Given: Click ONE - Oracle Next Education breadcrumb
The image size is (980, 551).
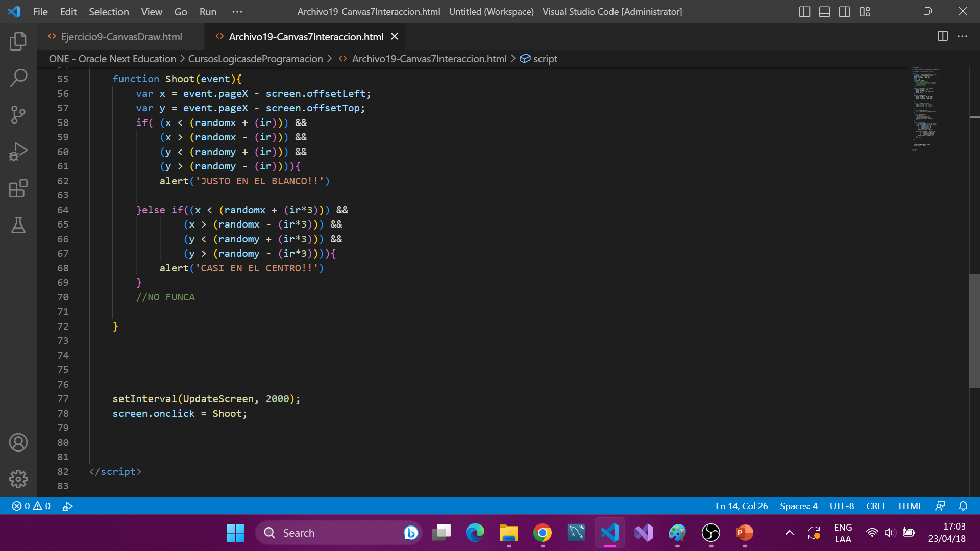Looking at the screenshot, I should point(112,59).
